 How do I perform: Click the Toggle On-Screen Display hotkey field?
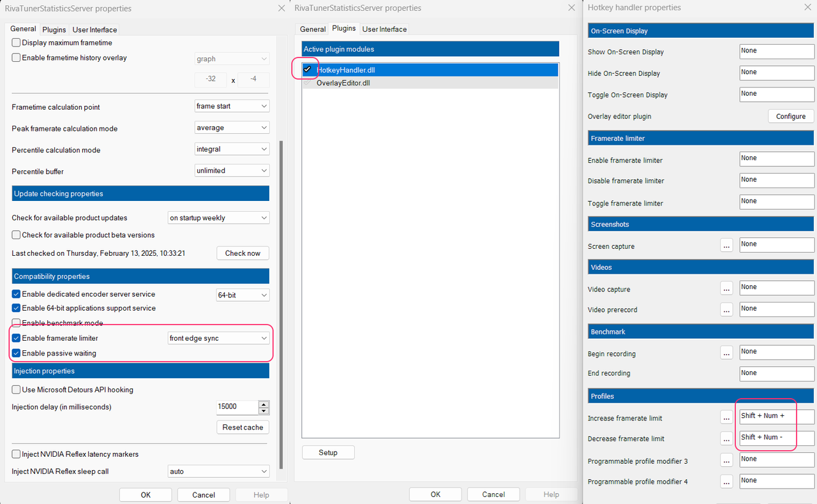pyautogui.click(x=777, y=94)
